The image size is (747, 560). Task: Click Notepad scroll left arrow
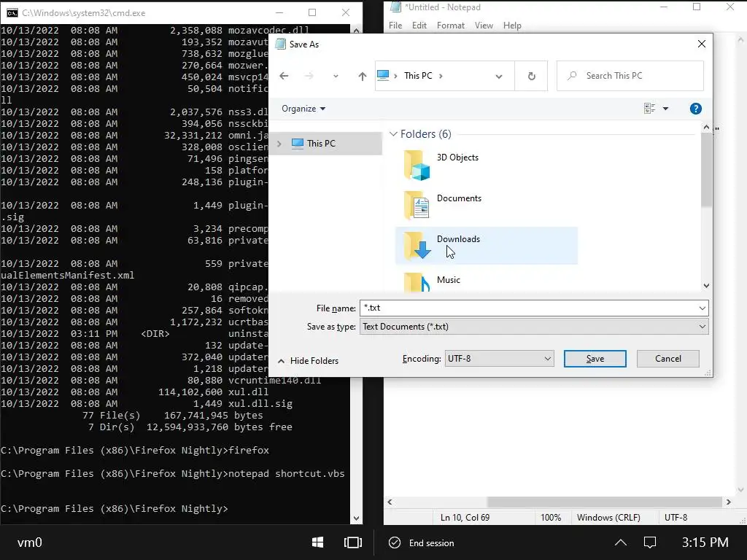390,502
